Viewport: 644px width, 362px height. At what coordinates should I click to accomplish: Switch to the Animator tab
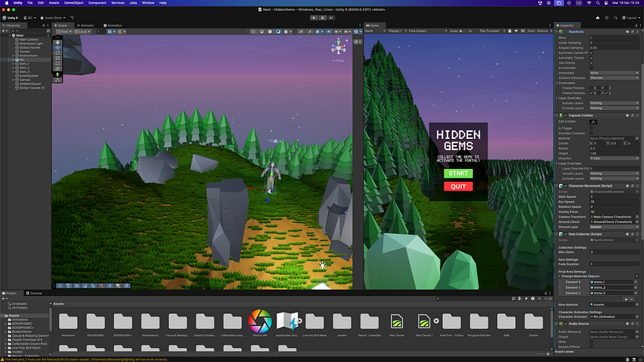click(86, 25)
